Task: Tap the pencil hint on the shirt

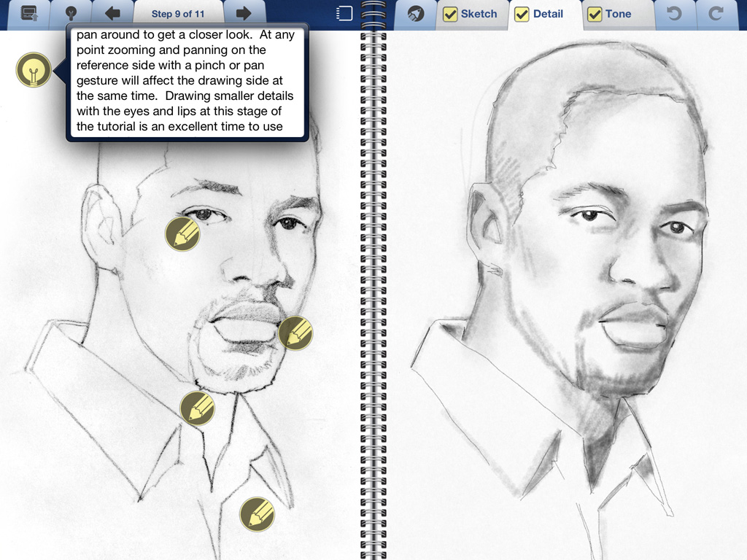Action: 258,514
